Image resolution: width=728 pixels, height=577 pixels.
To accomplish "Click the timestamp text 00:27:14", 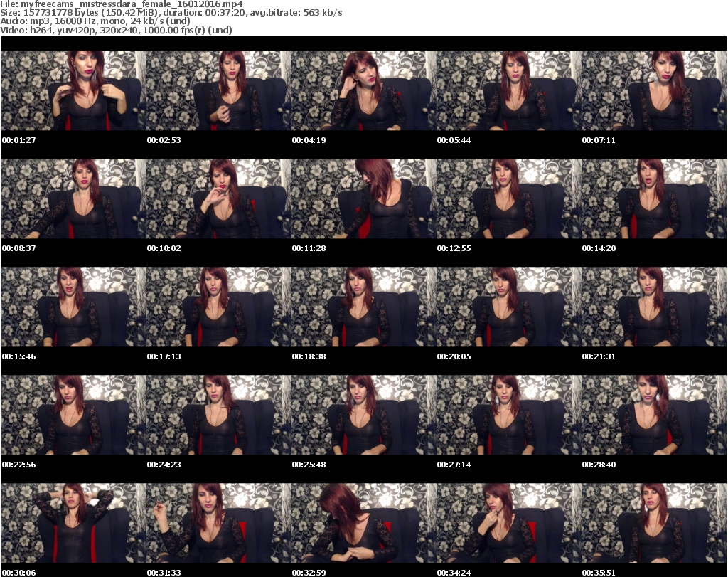I will click(x=454, y=465).
